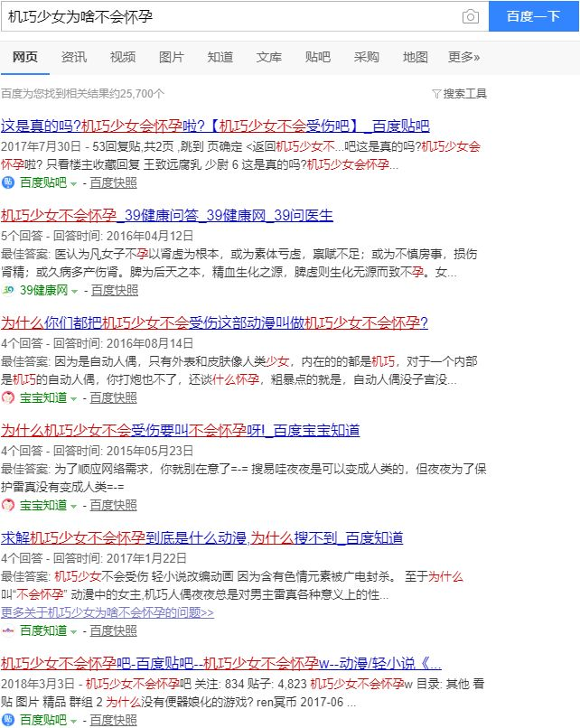Open result 机巧少女不会怀孕_39健康问答
Screen dimensions: 580x728
tap(167, 216)
